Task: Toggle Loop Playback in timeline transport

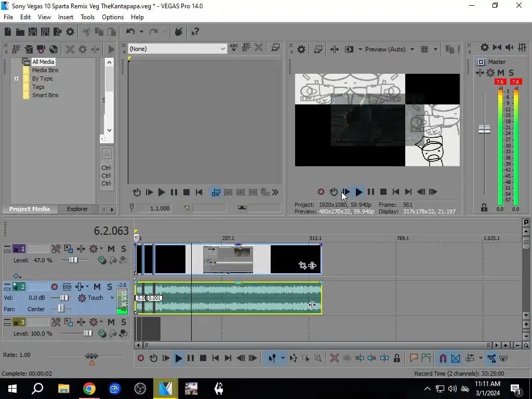Action: (153, 358)
